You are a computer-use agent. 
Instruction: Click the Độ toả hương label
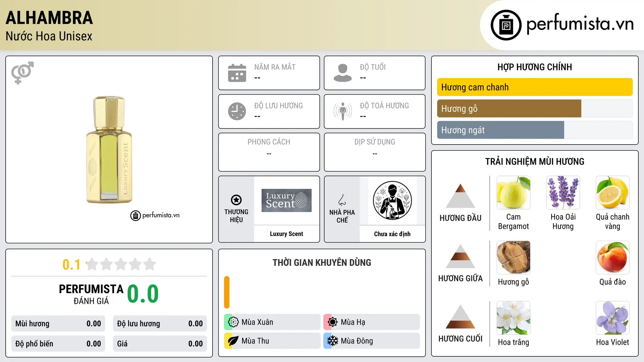[x=384, y=106]
